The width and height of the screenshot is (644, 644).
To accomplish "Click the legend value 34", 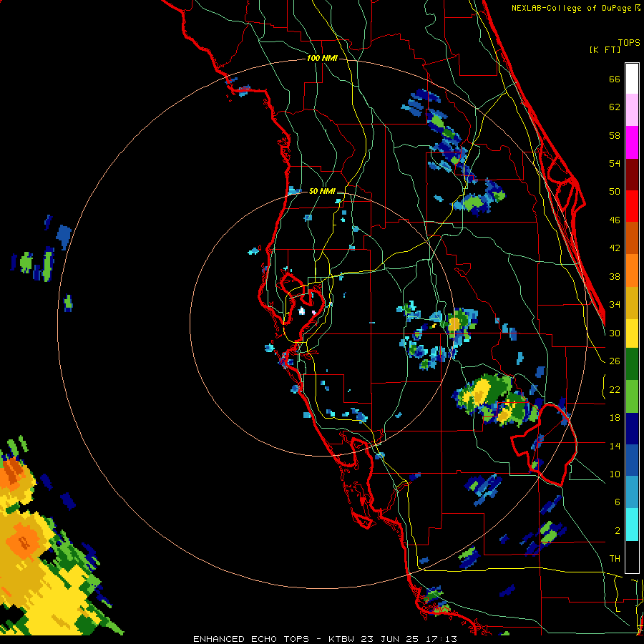I will point(615,305).
